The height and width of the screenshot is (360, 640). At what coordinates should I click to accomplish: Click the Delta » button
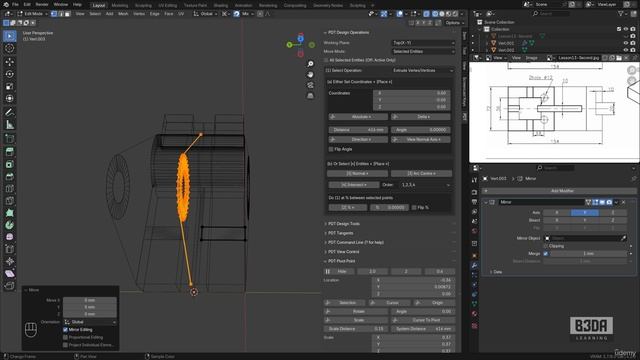pos(421,117)
